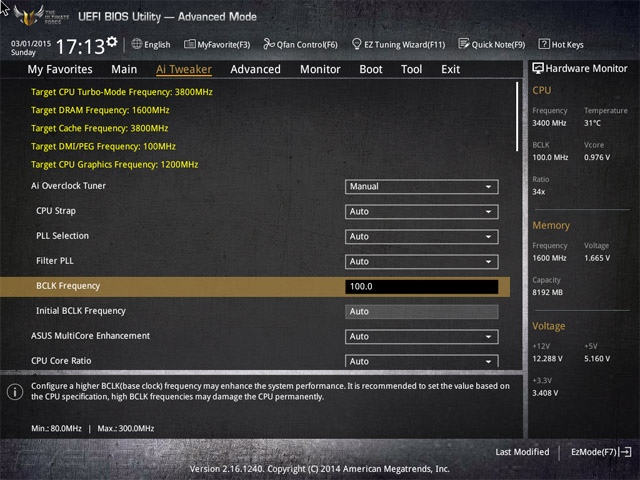
Task: Select the Initial BCLK Frequency label
Action: click(81, 311)
